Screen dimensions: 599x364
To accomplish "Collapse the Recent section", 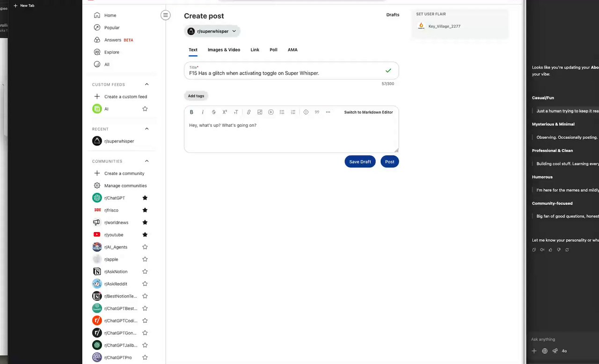I will 147,129.
